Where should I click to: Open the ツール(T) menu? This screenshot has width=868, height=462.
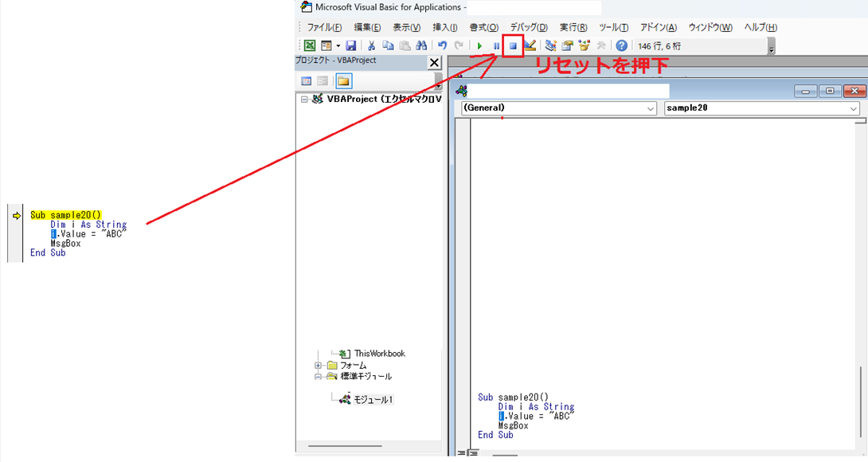point(613,27)
